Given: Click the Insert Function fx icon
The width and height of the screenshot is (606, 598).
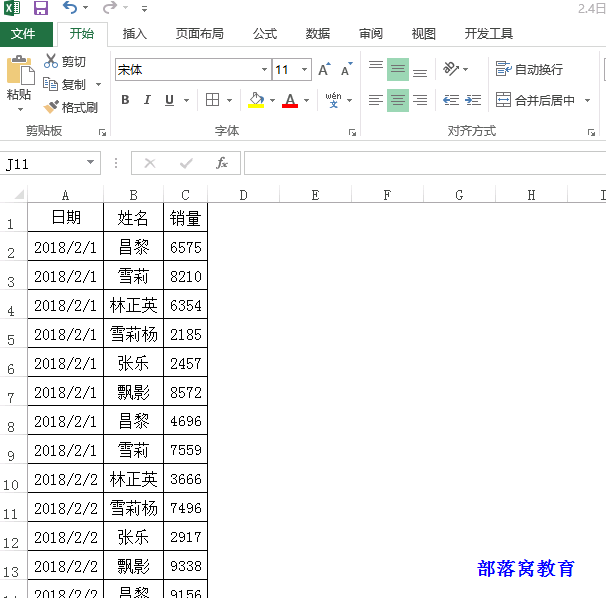Looking at the screenshot, I should tap(222, 163).
